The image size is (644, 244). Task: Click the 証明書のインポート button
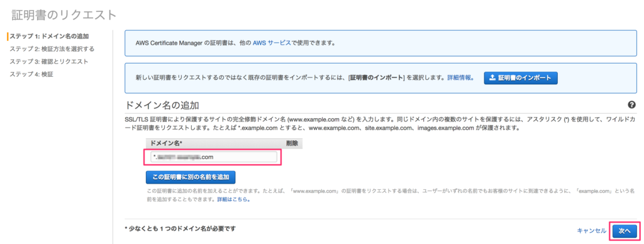click(x=520, y=77)
